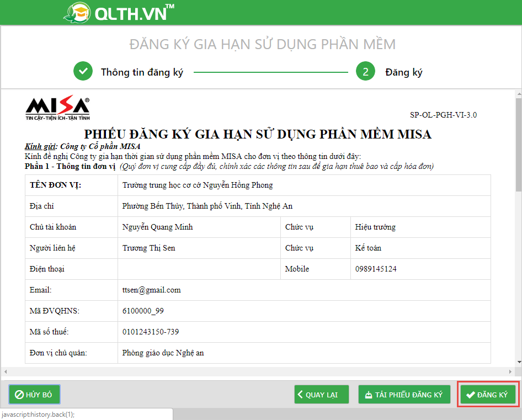Click the MISA company logo

click(57, 108)
